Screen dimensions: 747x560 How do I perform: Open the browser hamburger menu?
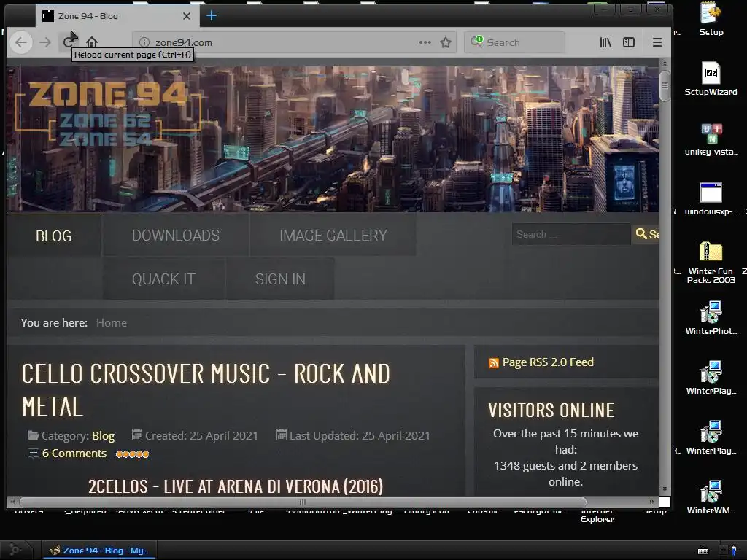pyautogui.click(x=657, y=42)
